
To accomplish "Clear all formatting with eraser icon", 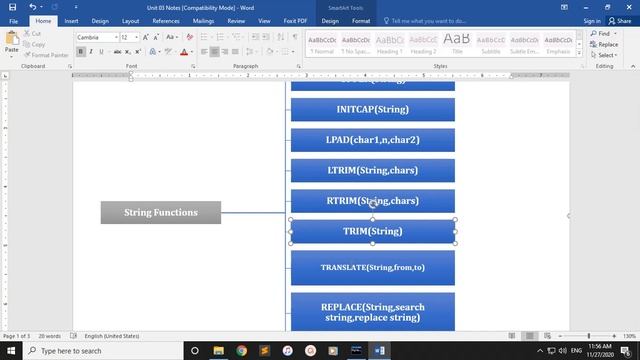I will [x=189, y=37].
